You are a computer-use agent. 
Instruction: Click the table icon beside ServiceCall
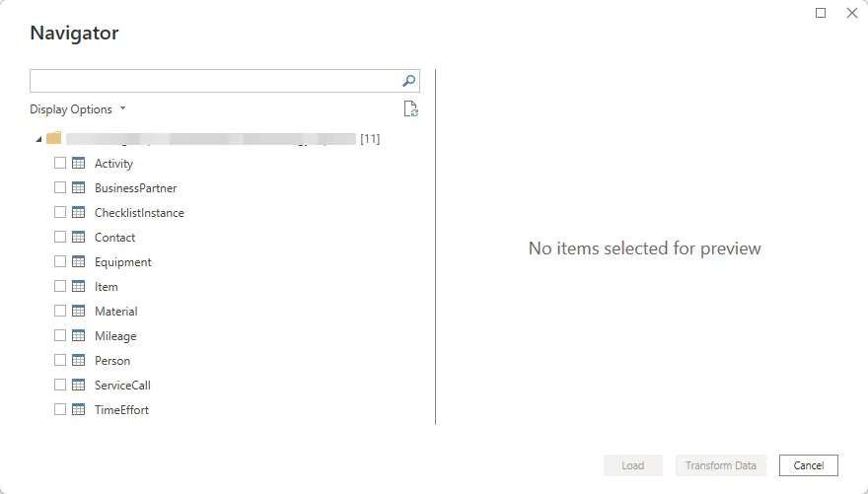(79, 385)
